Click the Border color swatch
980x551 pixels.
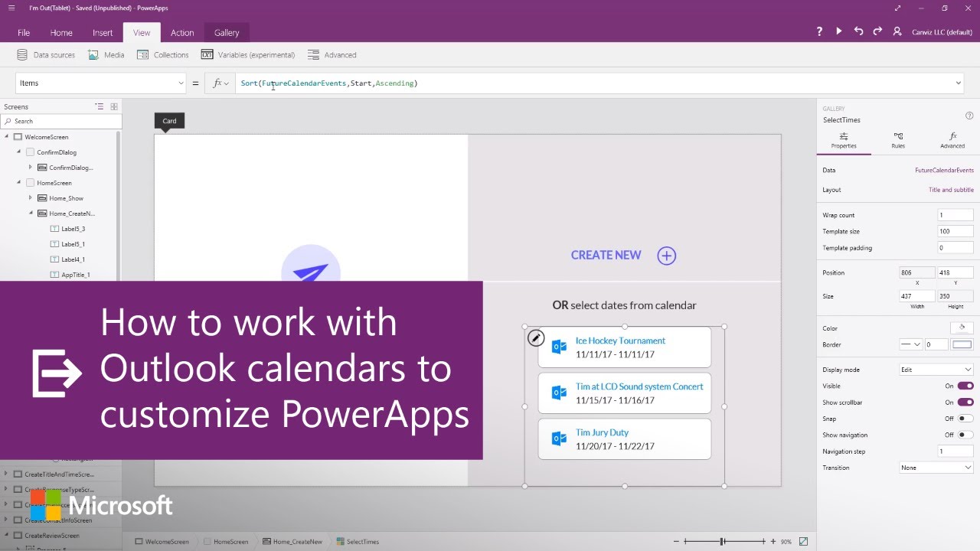(x=962, y=344)
